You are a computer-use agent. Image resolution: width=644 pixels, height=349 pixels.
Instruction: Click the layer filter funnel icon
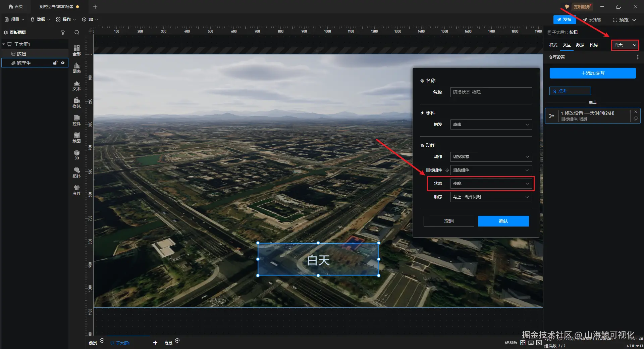pyautogui.click(x=63, y=33)
